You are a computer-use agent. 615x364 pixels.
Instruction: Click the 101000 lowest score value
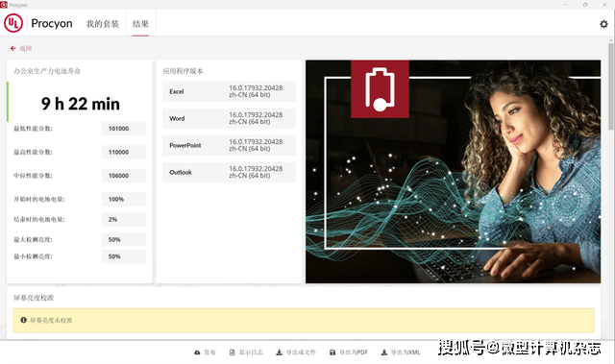tap(124, 129)
